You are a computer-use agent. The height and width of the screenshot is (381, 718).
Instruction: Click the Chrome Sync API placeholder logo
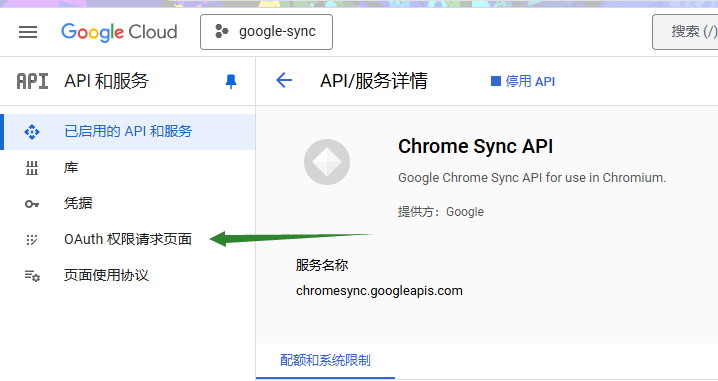pyautogui.click(x=327, y=162)
